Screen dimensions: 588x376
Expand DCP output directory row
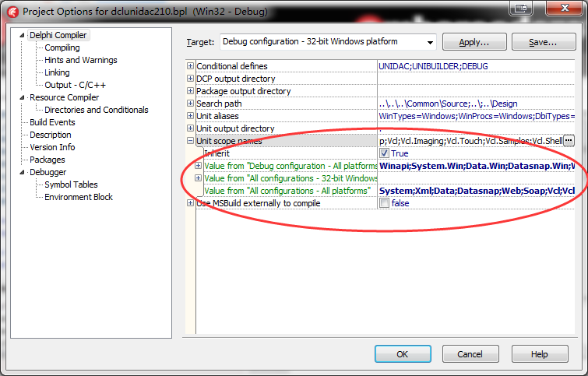(x=190, y=79)
